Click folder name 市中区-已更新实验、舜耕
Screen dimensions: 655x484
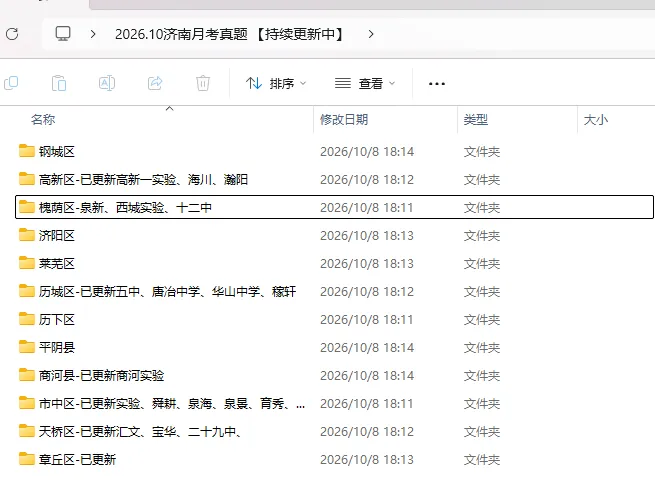172,403
